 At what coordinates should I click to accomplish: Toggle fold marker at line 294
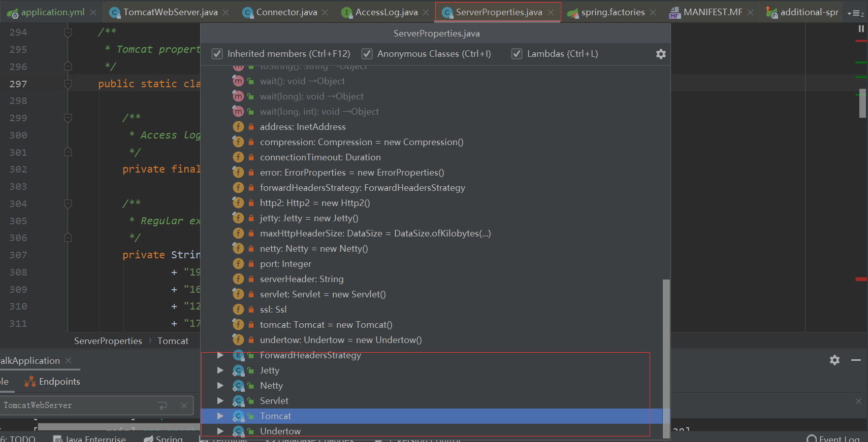(x=68, y=32)
